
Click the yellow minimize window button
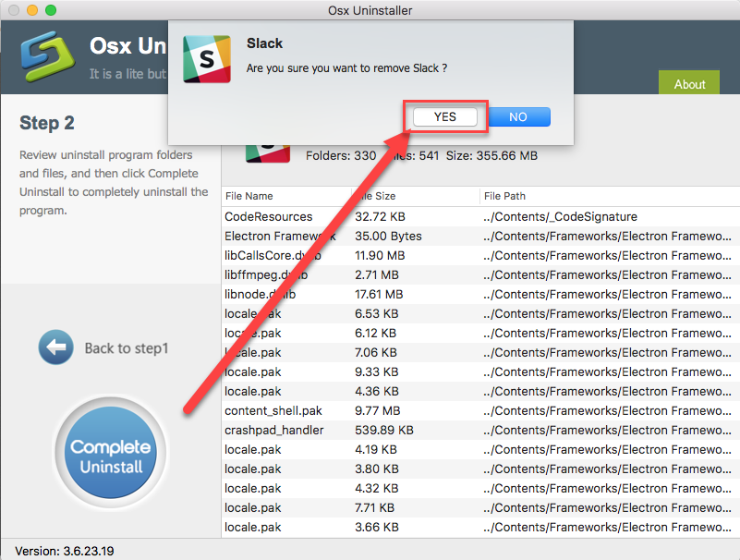[x=32, y=10]
